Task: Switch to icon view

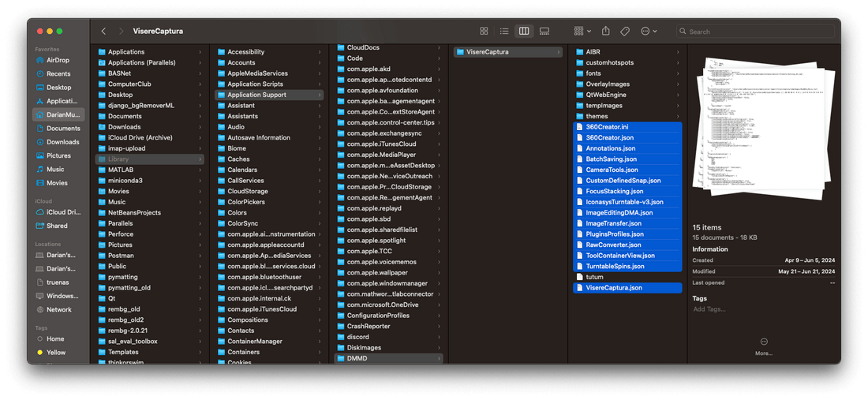Action: 484,32
